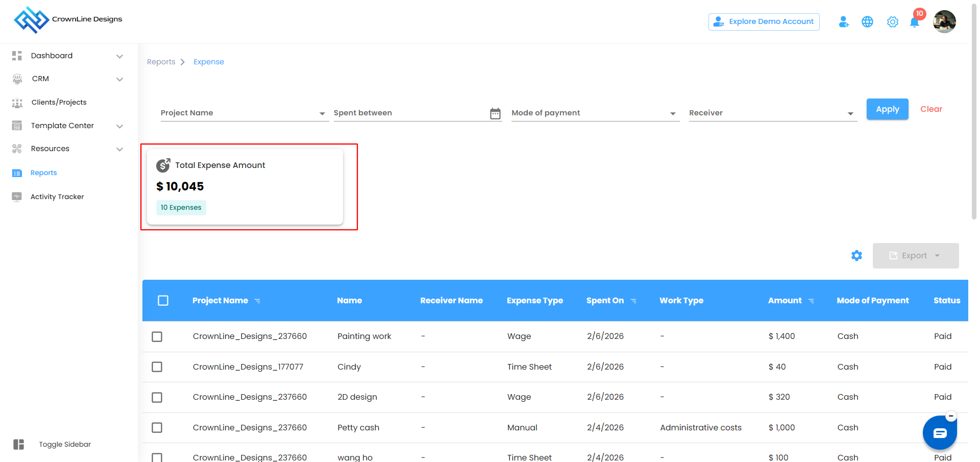Screen dimensions: 980x462
Task: Open the Spent between calendar icon
Action: [x=495, y=113]
